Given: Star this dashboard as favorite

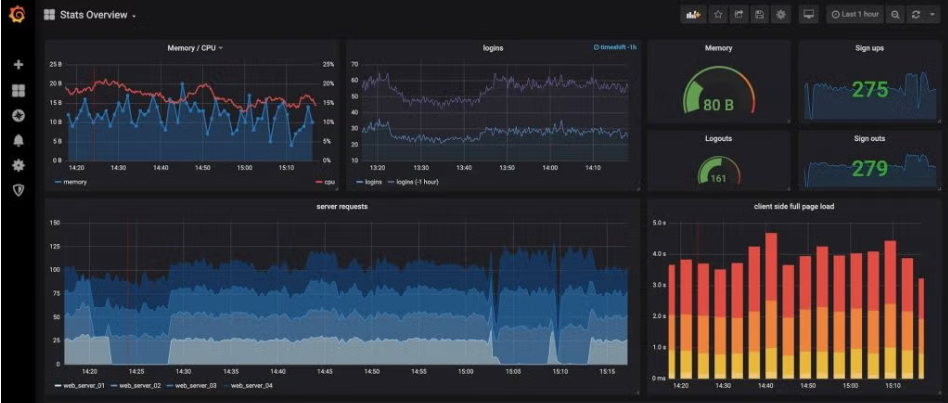Looking at the screenshot, I should (718, 15).
